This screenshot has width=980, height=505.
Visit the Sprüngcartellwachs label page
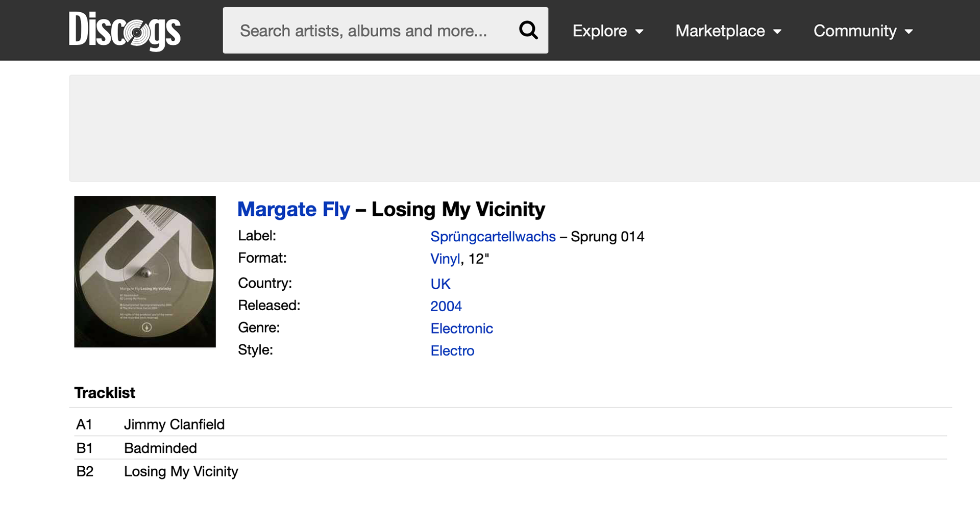(x=493, y=237)
